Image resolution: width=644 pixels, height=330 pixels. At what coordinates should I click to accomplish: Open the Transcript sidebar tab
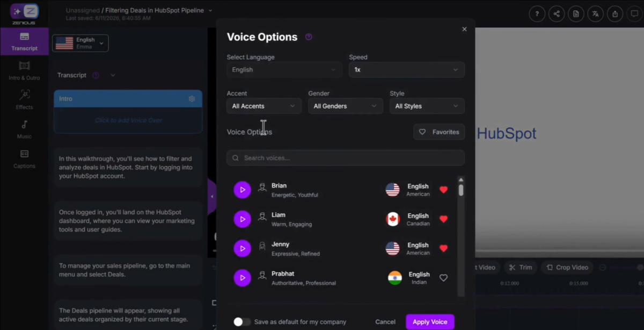(x=24, y=41)
